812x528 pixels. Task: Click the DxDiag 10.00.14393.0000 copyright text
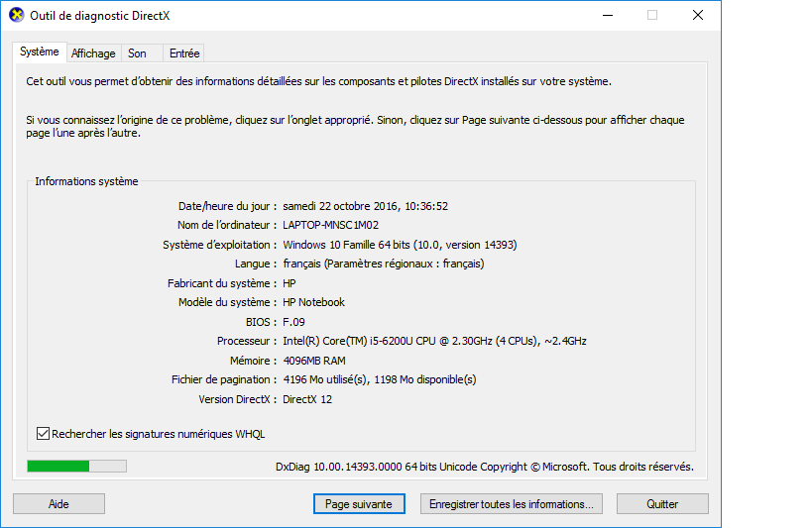tap(484, 467)
